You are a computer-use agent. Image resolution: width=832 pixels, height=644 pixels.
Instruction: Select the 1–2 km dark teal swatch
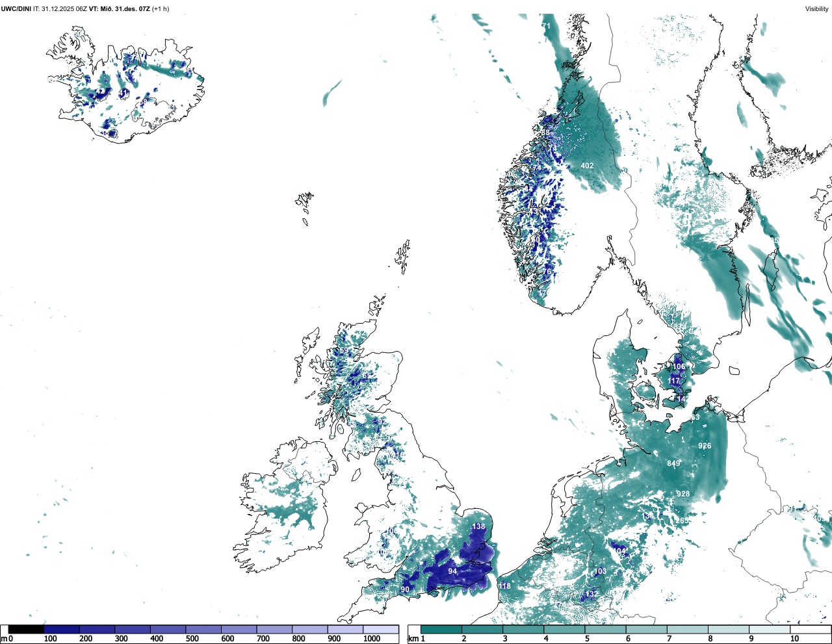coord(441,629)
